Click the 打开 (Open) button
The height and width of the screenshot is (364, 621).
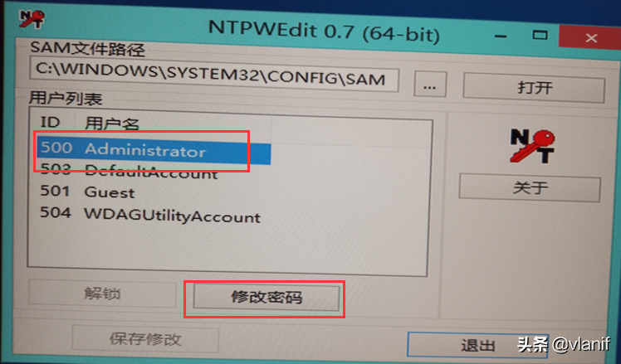[x=534, y=88]
